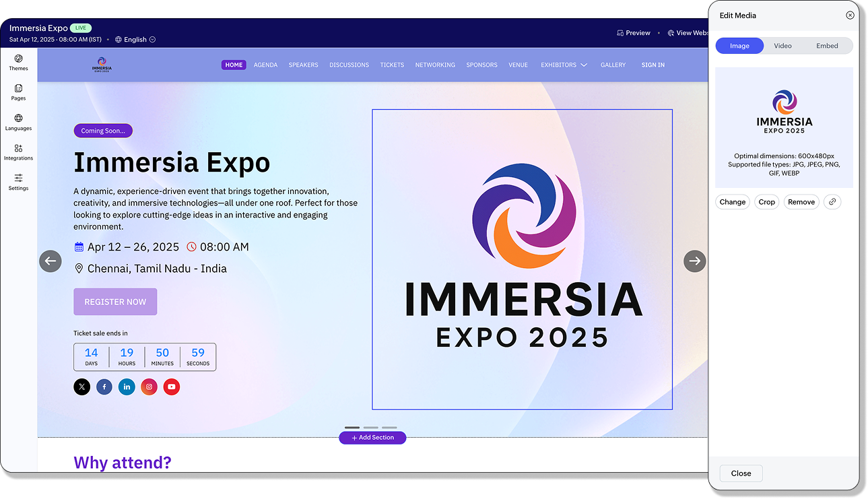
Task: Open the Pages sidebar icon
Action: [x=18, y=88]
